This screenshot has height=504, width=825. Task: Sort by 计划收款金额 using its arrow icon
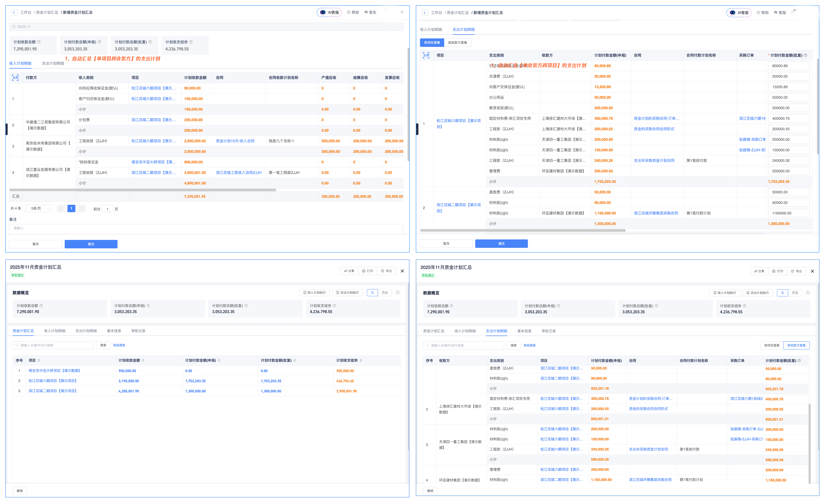pos(143,361)
